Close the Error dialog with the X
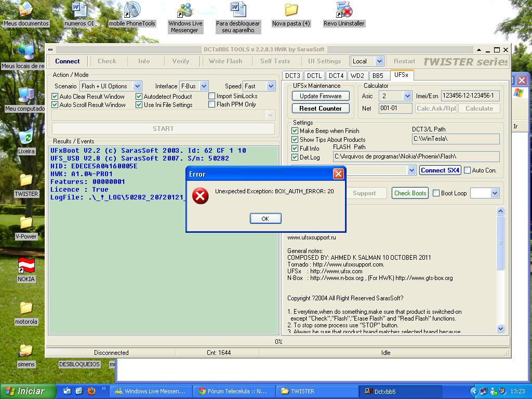 coord(338,174)
